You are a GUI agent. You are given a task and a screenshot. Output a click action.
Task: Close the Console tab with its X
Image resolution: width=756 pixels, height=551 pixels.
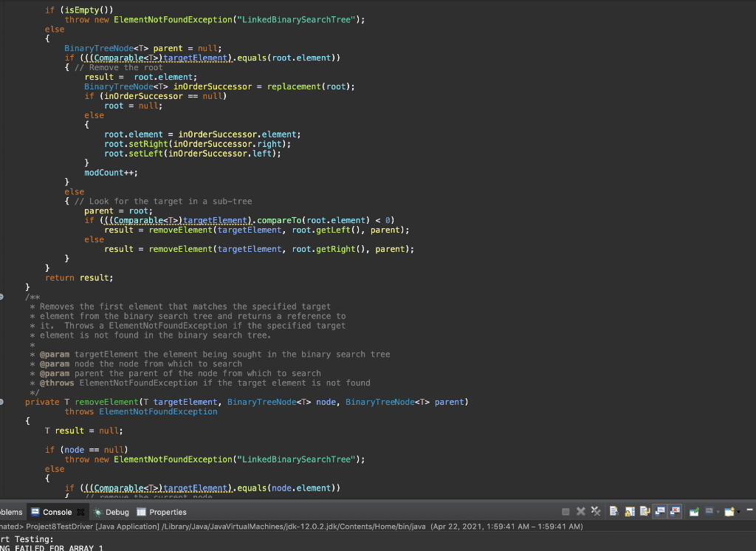pos(80,512)
